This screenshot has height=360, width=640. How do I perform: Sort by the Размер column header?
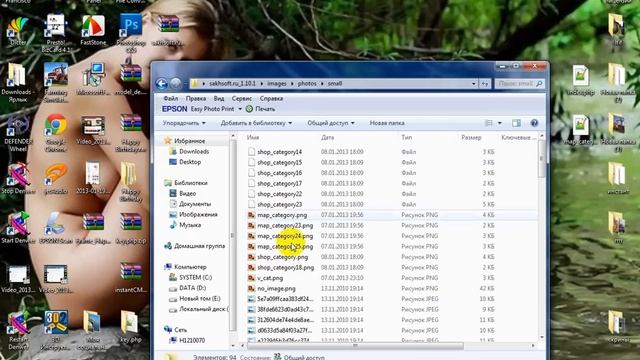coord(471,138)
